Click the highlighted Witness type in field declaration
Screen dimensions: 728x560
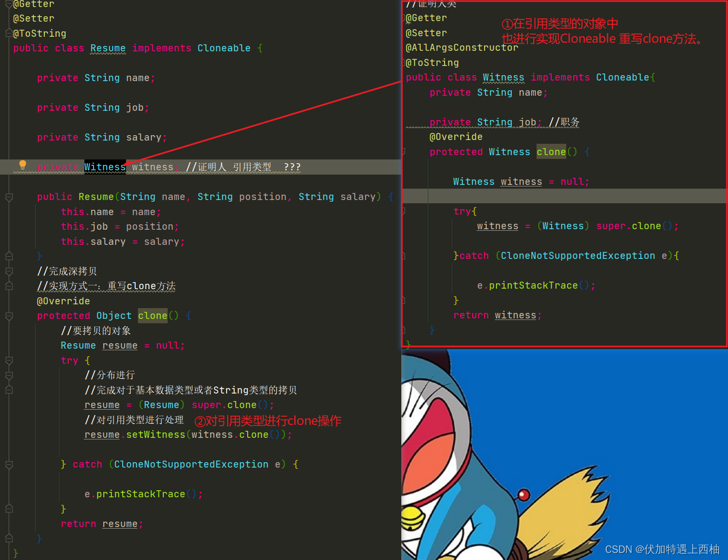tap(105, 167)
